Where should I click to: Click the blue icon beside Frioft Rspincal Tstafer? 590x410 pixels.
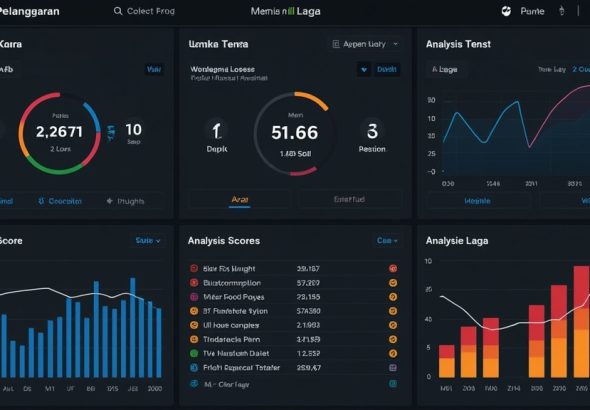[194, 367]
